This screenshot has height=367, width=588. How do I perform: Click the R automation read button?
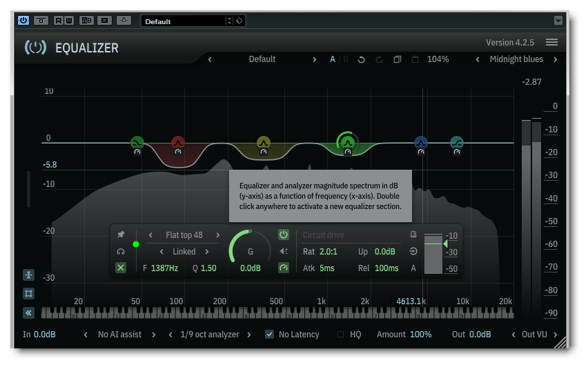(x=59, y=21)
